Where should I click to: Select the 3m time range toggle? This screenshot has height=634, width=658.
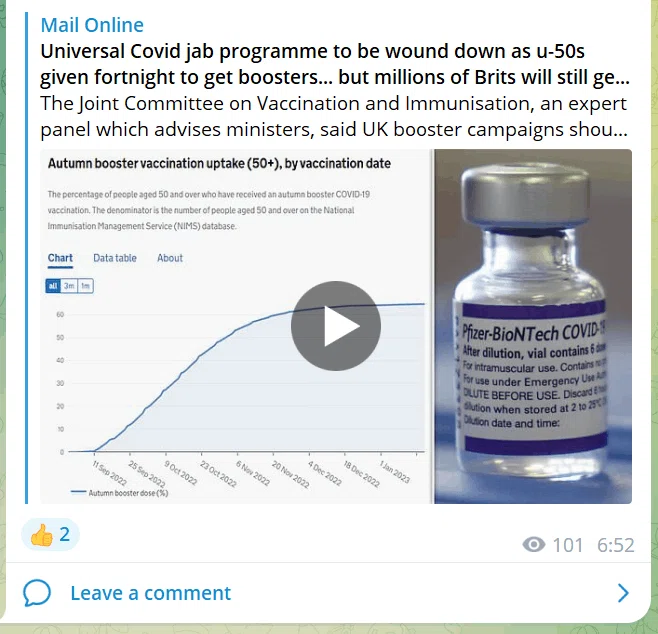69,286
